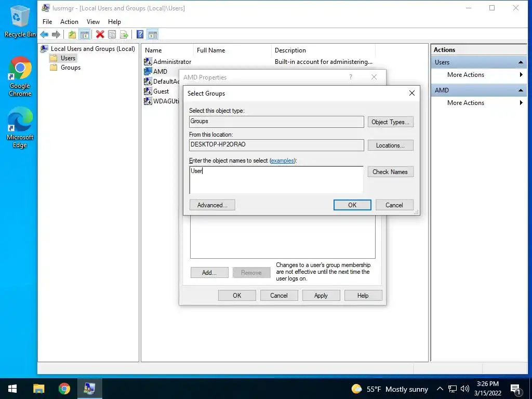Click the red X Delete toolbar icon

(100, 34)
